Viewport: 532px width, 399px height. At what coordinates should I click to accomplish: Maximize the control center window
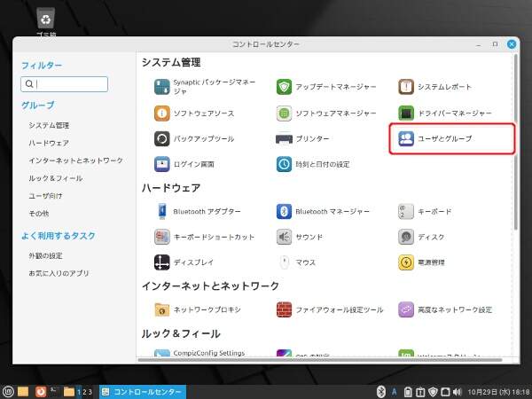(495, 44)
